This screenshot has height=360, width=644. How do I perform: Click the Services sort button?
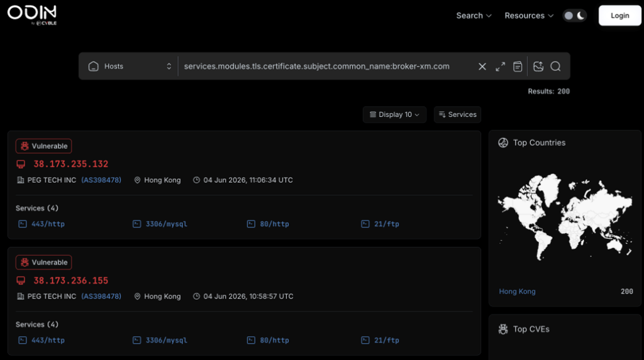pyautogui.click(x=457, y=114)
